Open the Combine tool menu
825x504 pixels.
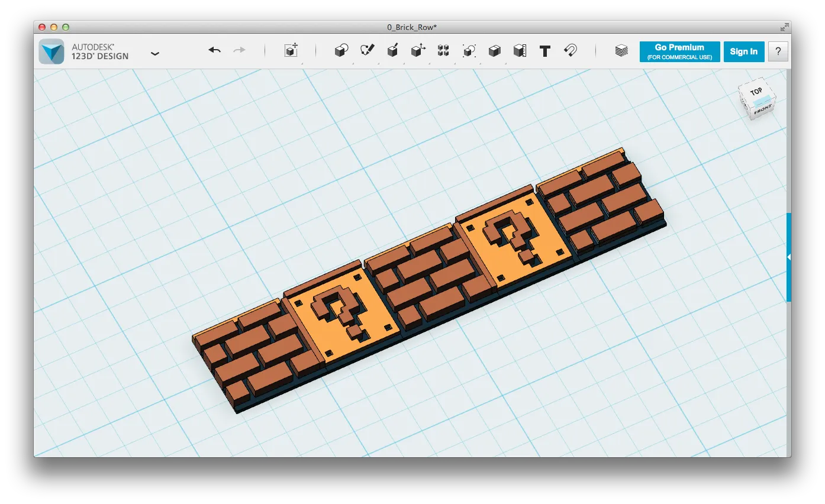495,51
